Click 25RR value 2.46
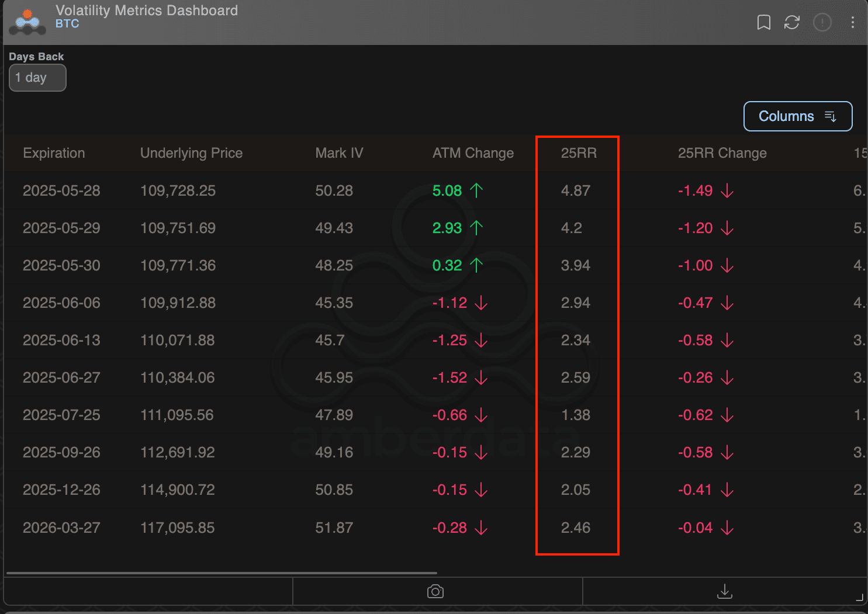 click(576, 528)
